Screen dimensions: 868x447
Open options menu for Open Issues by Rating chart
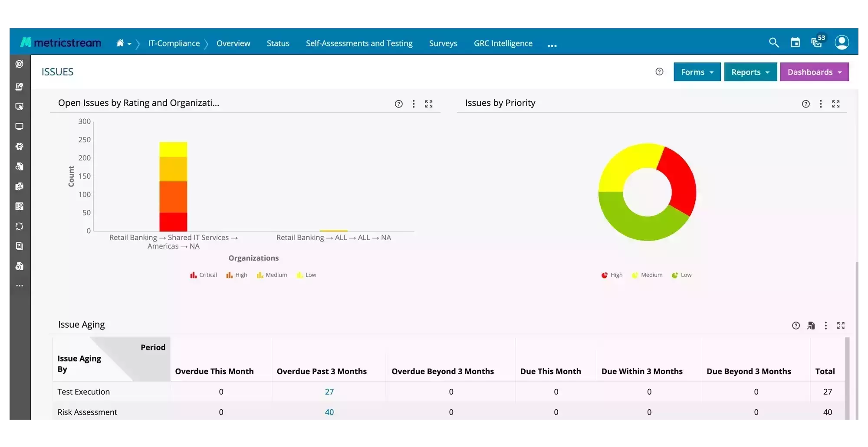(x=414, y=104)
